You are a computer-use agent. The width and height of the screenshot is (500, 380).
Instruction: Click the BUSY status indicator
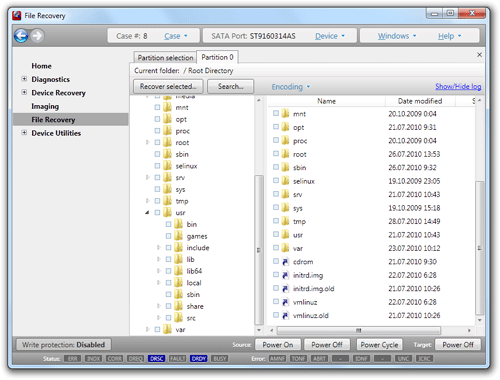(220, 359)
